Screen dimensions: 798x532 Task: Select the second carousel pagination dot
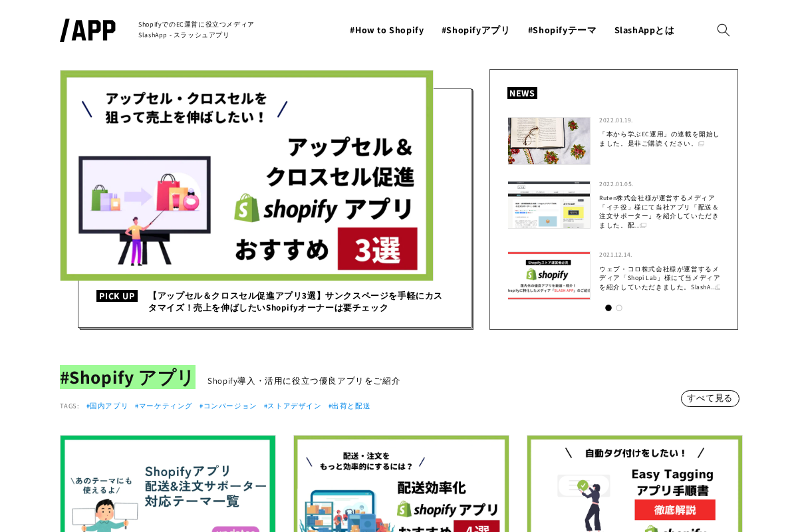pyautogui.click(x=618, y=307)
